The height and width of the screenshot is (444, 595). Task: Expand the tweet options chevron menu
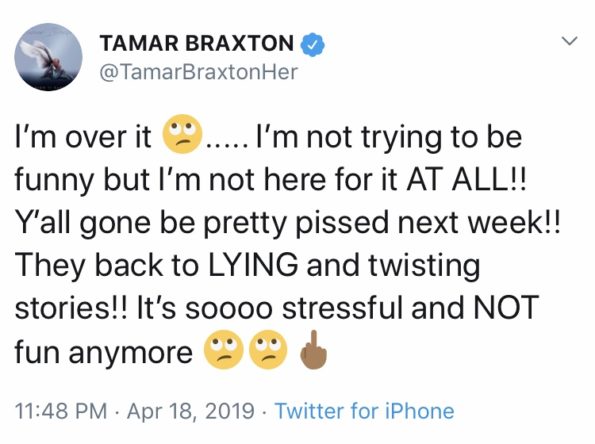click(x=569, y=41)
